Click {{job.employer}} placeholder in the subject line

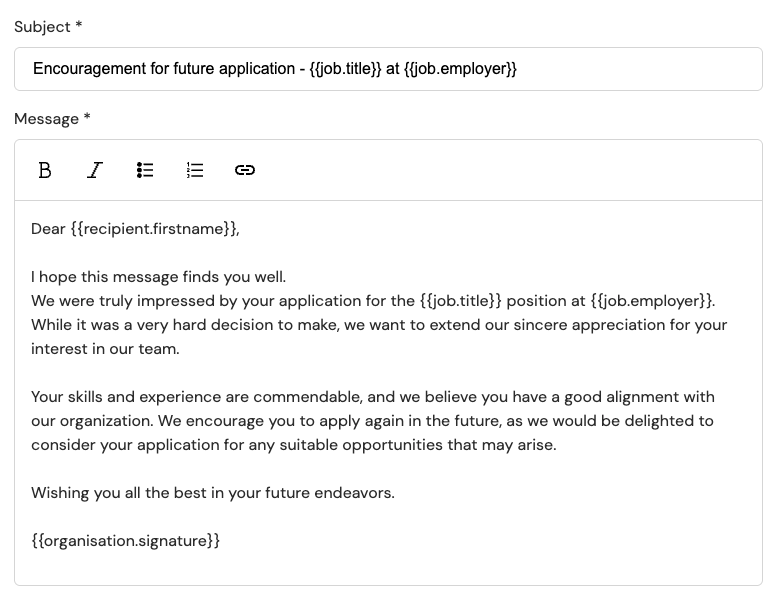point(461,69)
